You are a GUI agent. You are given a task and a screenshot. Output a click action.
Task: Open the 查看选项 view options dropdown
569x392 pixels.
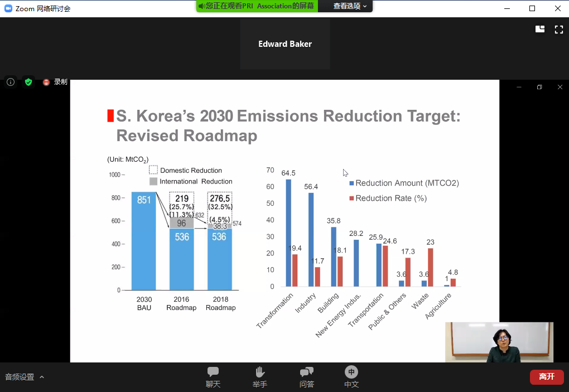[350, 6]
